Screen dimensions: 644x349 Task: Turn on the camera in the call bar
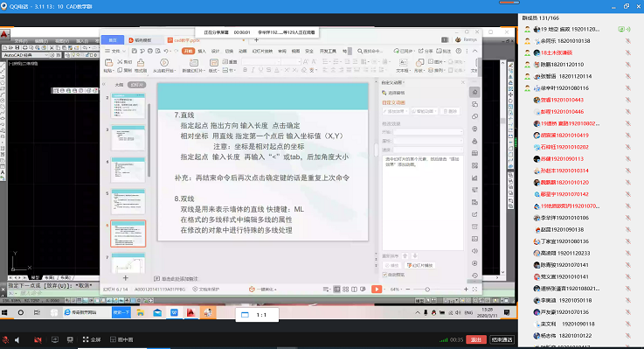point(38,340)
